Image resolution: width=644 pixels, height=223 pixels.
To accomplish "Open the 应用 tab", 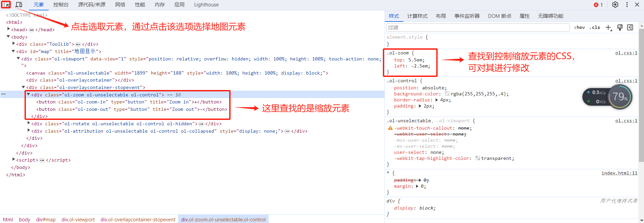I will [179, 5].
